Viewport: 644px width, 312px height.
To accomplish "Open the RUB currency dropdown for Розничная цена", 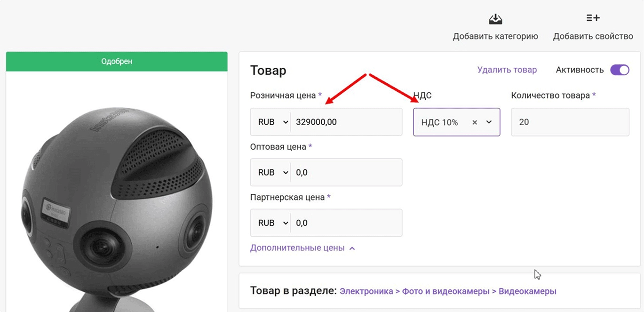I will [270, 121].
